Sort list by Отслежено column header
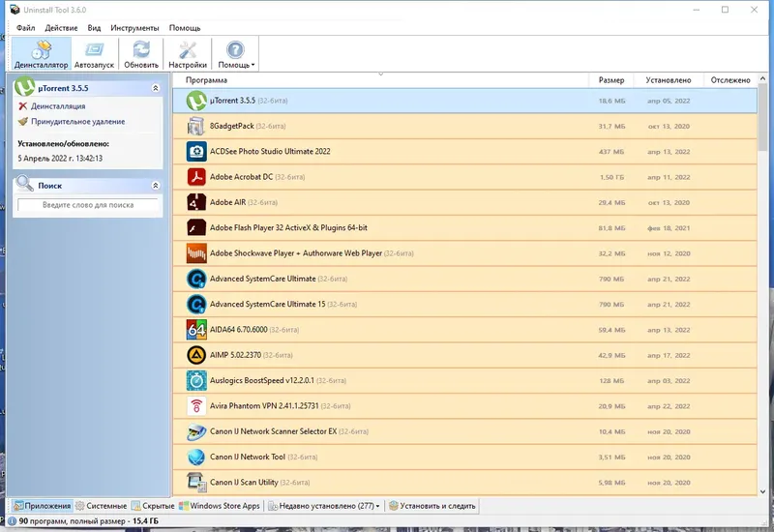 pyautogui.click(x=730, y=80)
